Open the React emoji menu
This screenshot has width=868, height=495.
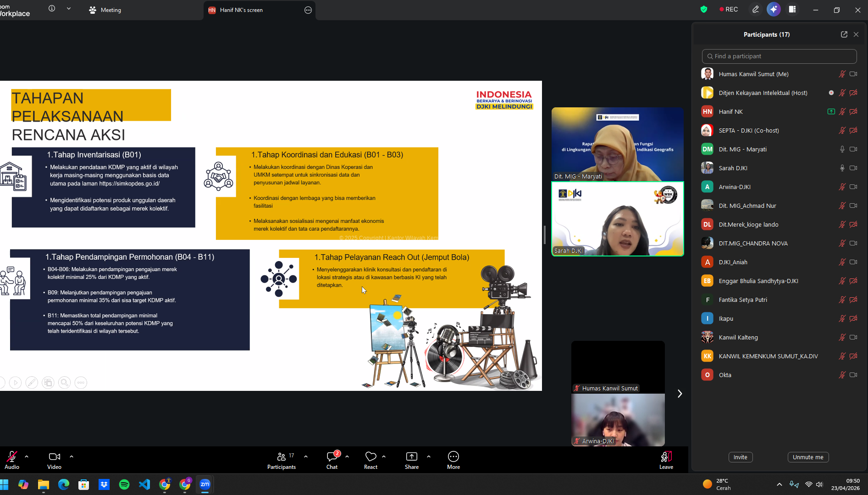click(x=370, y=457)
